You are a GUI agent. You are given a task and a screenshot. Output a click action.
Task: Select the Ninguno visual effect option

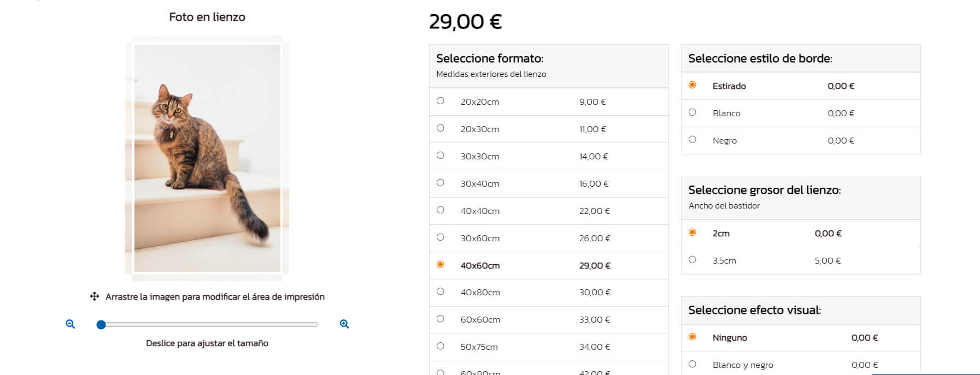point(693,337)
